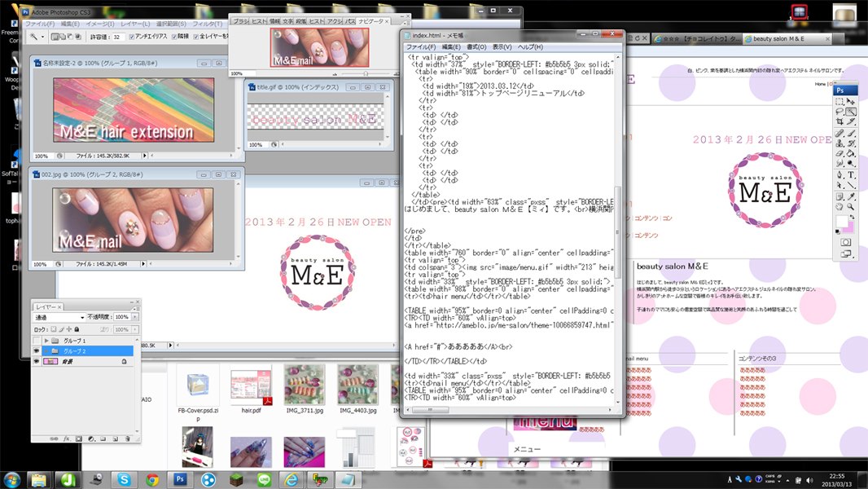Open Notepad 編集(E) menu
This screenshot has width=868, height=489.
point(450,47)
